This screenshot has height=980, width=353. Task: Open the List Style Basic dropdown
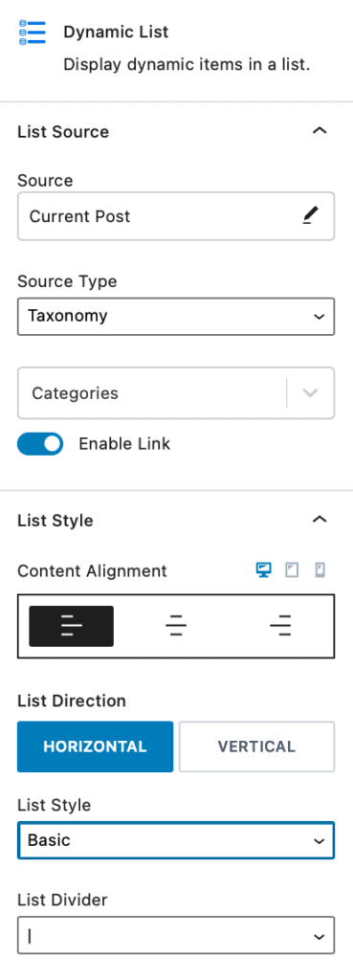[176, 840]
